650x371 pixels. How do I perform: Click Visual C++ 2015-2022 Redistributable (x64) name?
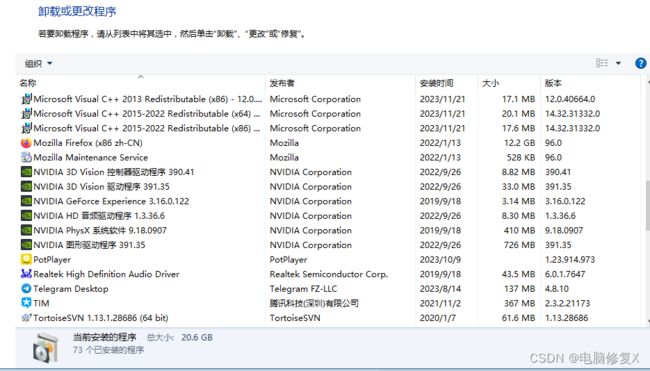pyautogui.click(x=147, y=114)
